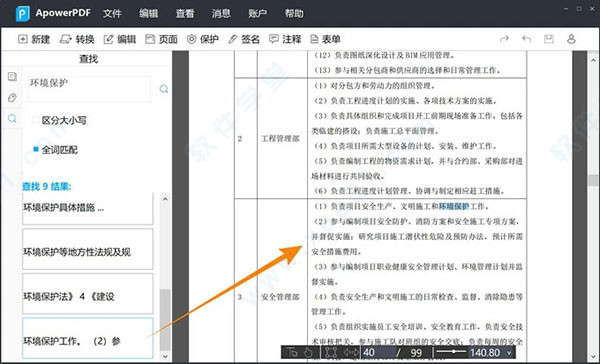600x364 pixels.
Task: Click the save icon in toolbar
Action: coord(549,39)
